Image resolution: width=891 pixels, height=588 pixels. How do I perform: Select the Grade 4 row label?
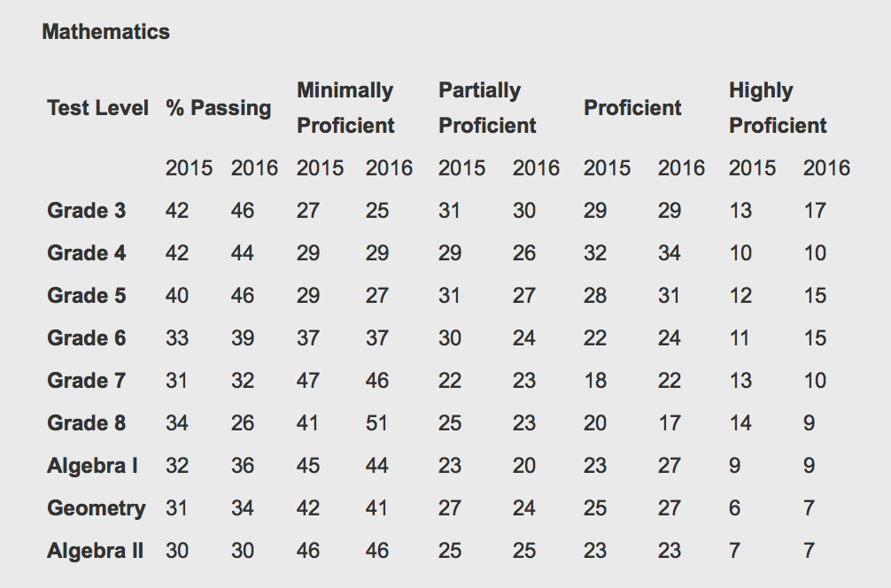[87, 252]
